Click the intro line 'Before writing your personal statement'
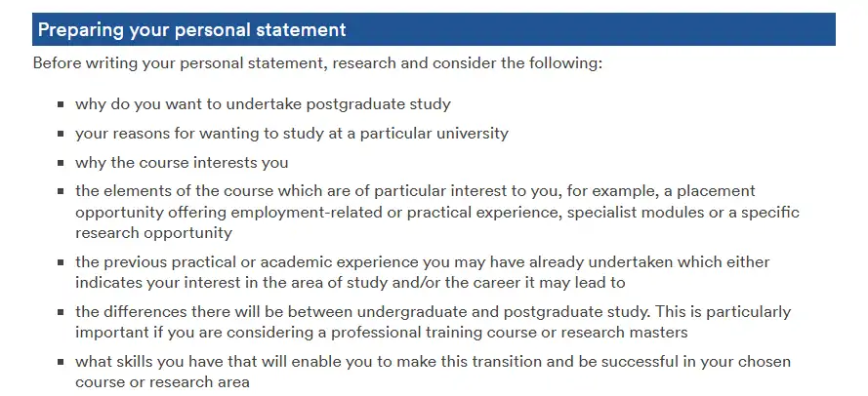This screenshot has width=868, height=396. 317,63
